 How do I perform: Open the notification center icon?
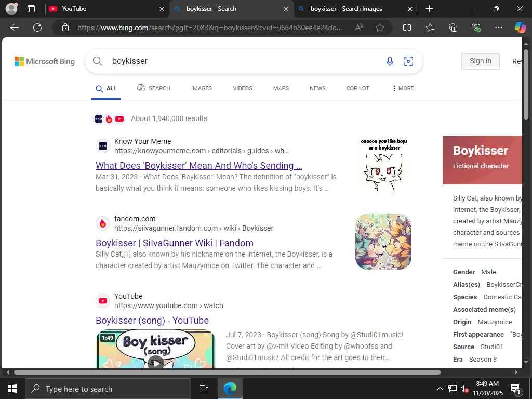pyautogui.click(x=515, y=389)
